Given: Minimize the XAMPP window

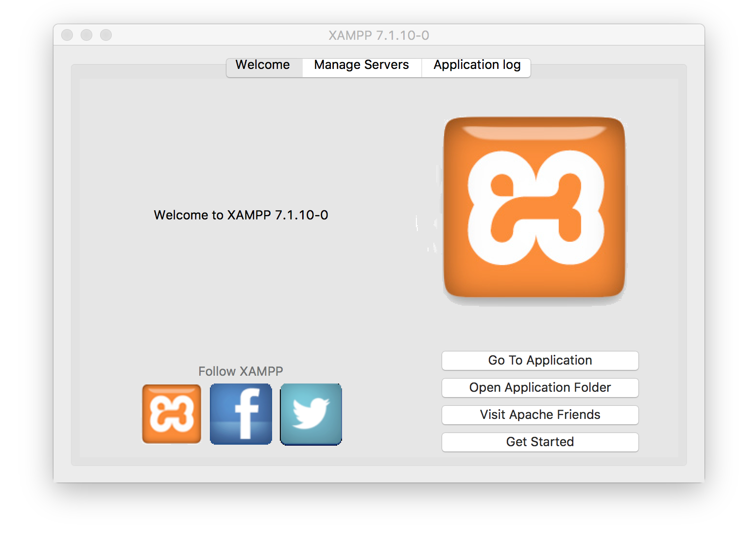Looking at the screenshot, I should [86, 35].
